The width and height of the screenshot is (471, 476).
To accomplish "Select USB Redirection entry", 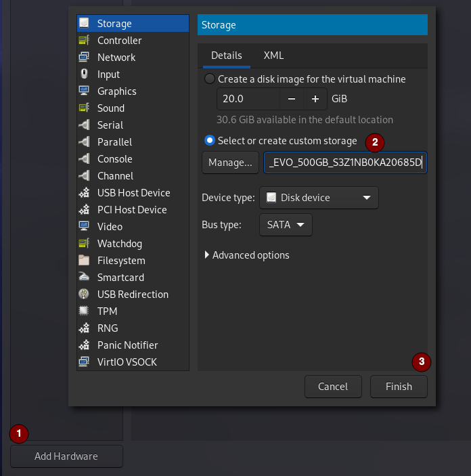I will coord(133,295).
